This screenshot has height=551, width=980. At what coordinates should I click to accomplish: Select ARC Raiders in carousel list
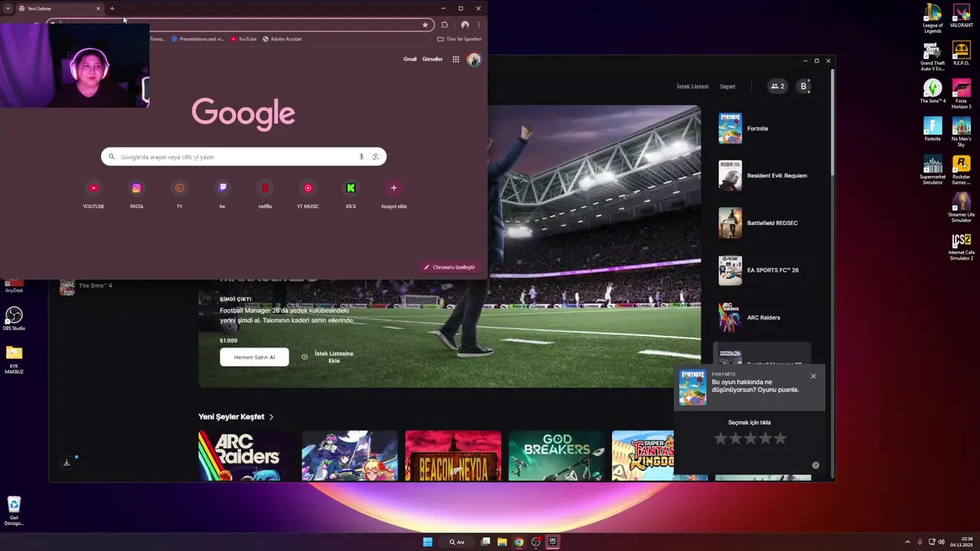(762, 318)
